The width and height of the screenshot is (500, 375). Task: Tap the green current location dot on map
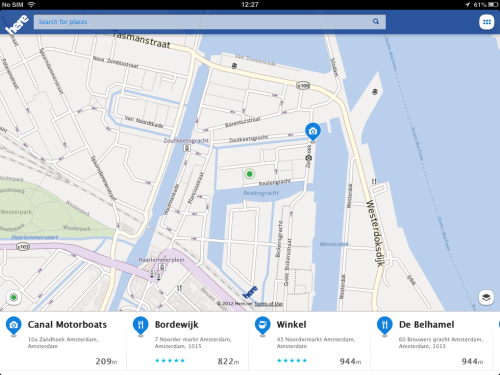pyautogui.click(x=249, y=174)
